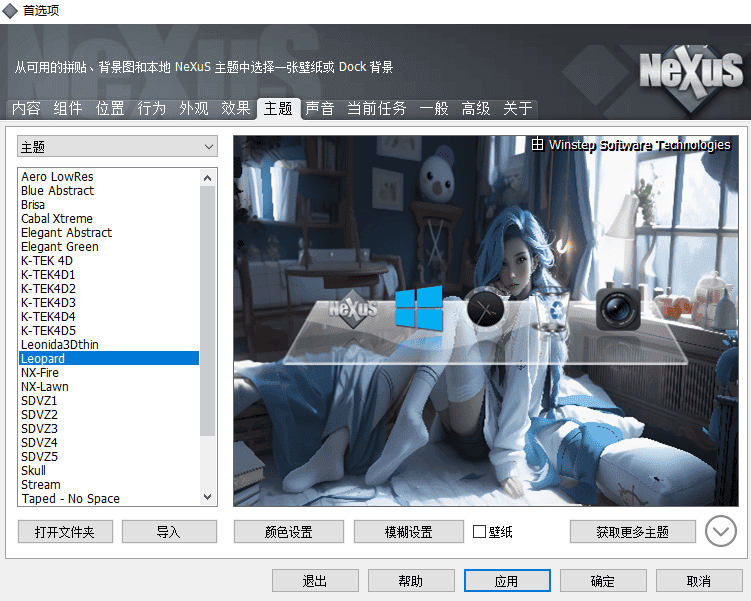This screenshot has height=601, width=751.
Task: Toggle the 壁纸 checkbox
Action: click(x=479, y=532)
